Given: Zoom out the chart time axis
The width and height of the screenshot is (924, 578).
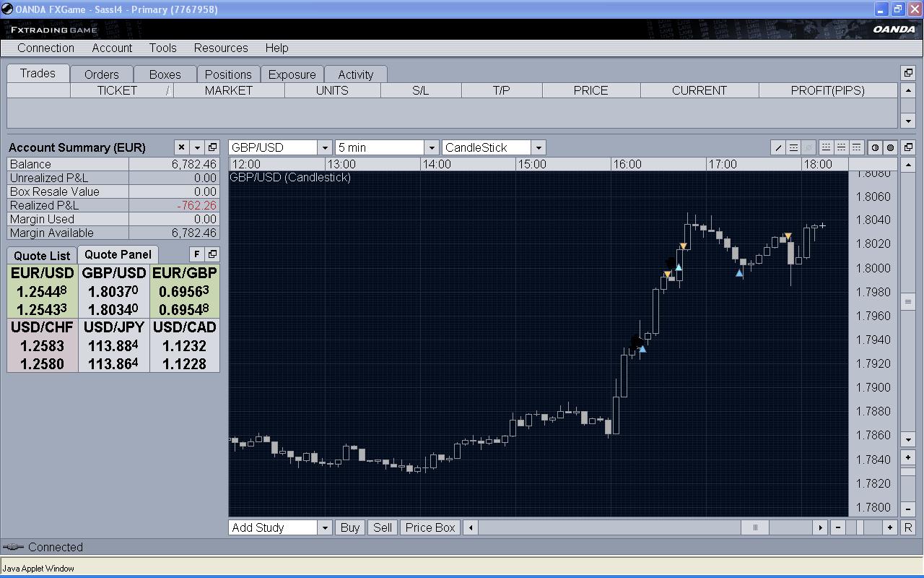Looking at the screenshot, I should pos(837,527).
